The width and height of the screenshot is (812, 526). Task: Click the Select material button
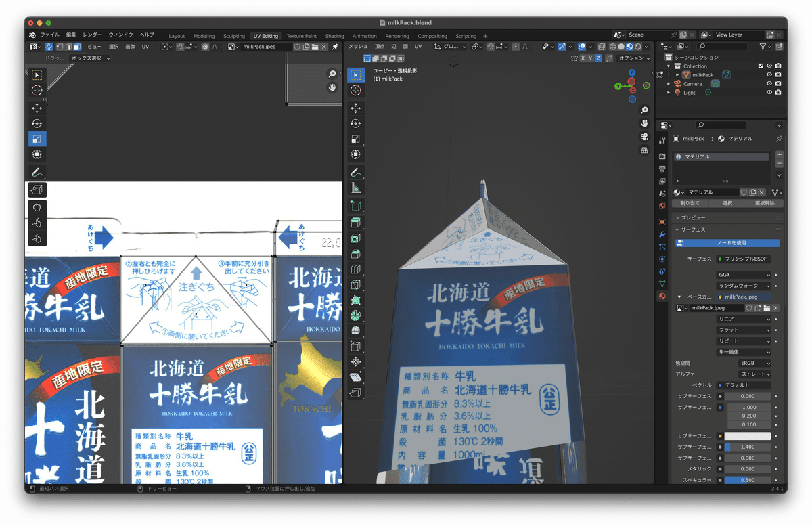pyautogui.click(x=727, y=203)
